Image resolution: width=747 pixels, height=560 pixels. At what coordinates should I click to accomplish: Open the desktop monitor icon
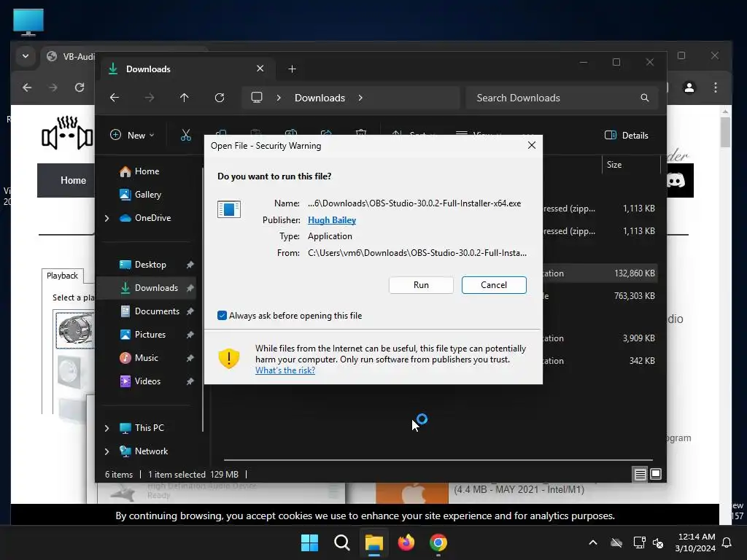click(28, 22)
